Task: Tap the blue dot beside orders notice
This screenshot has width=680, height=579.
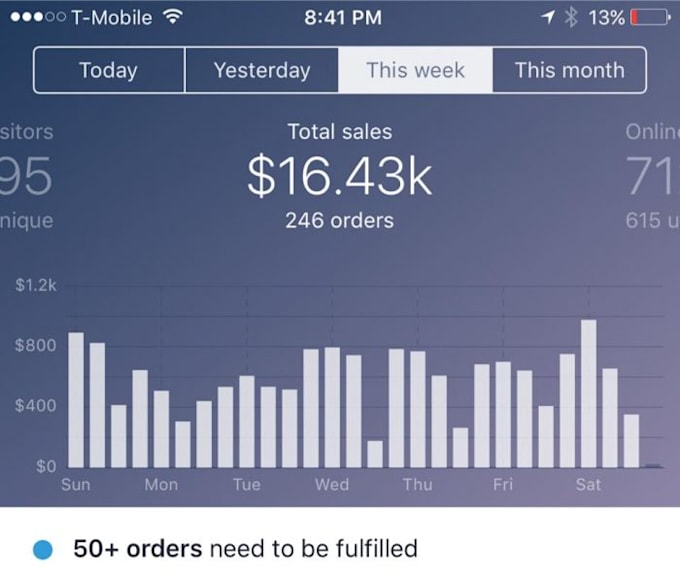Action: coord(42,549)
